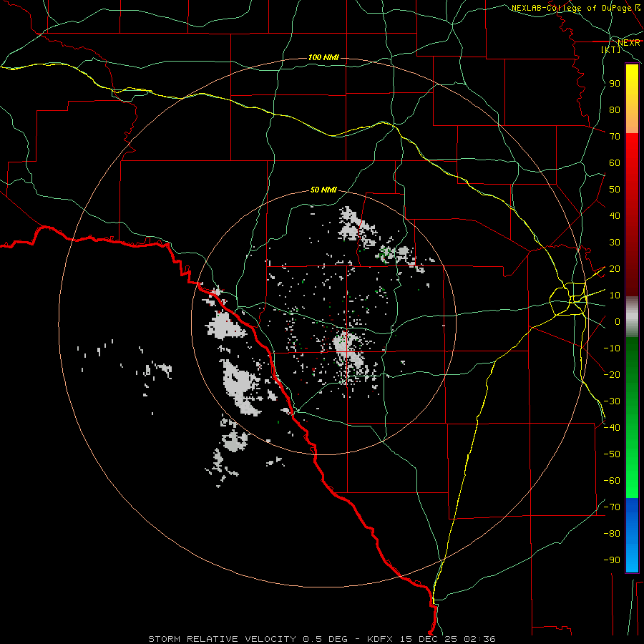
Task: Click the 30 value on the velocity scale
Action: point(615,243)
